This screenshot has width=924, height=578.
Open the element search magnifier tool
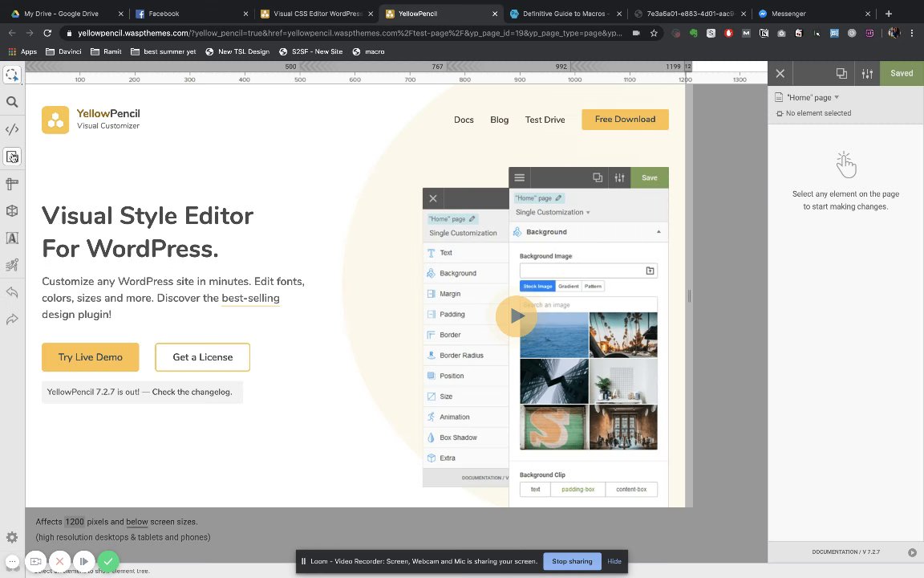click(x=12, y=102)
